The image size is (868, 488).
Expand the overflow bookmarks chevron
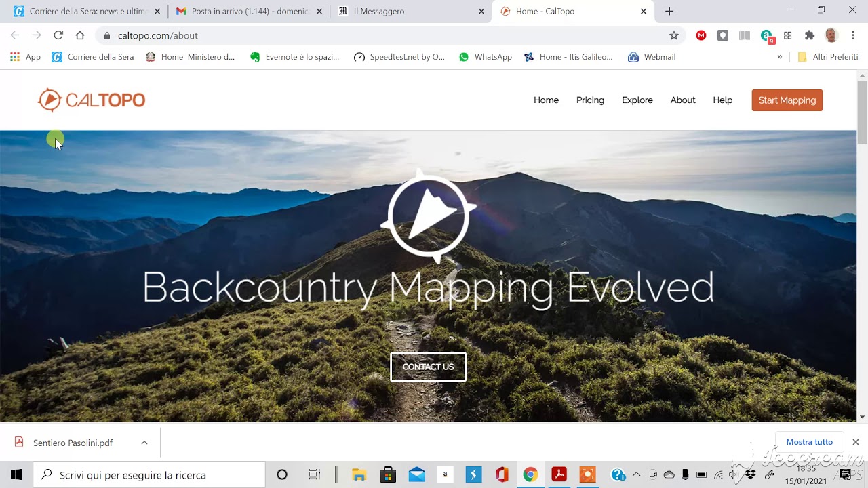[779, 57]
